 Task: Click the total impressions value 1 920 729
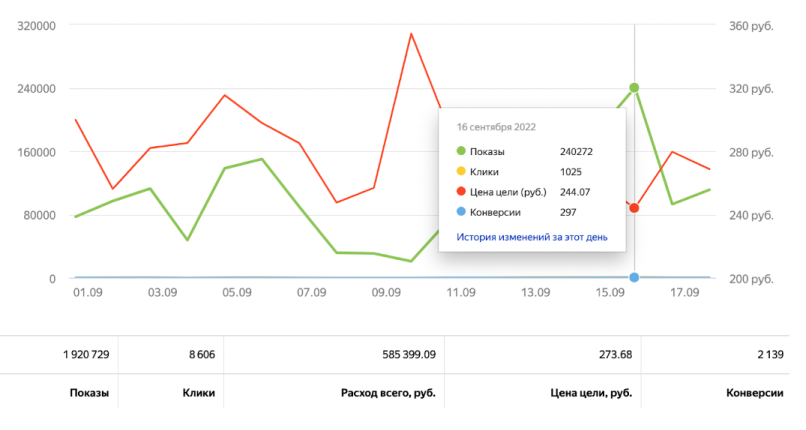click(86, 354)
